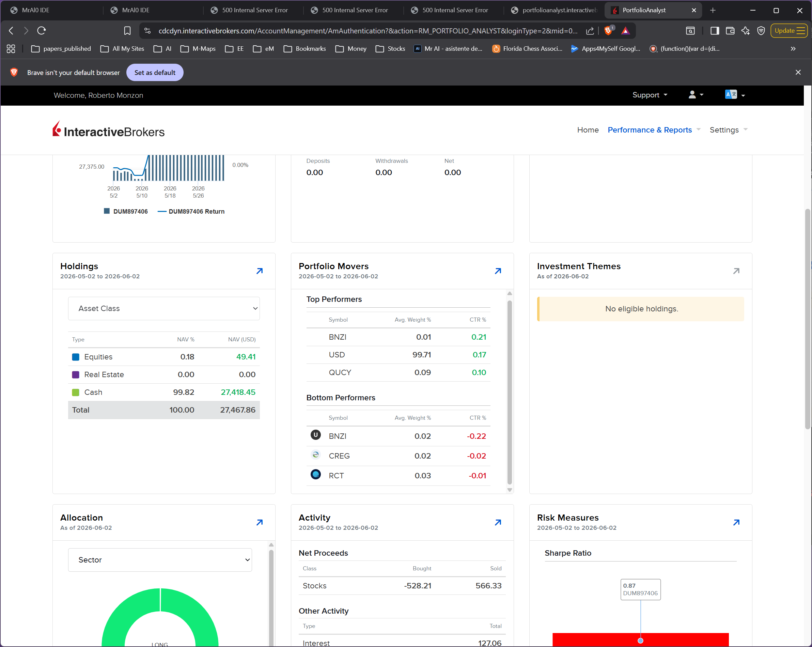
Task: Open the Asset Class dropdown in Holdings
Action: [x=164, y=308]
